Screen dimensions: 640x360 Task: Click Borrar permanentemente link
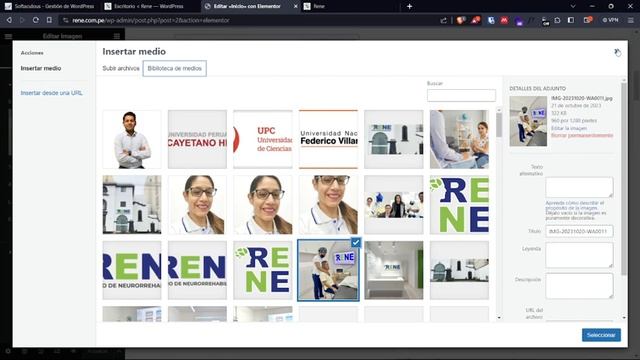582,135
